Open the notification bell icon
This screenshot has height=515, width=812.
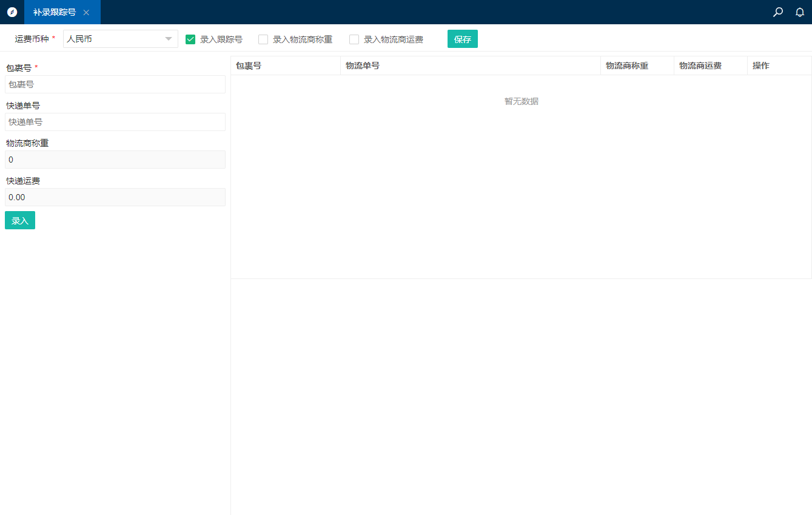point(800,12)
